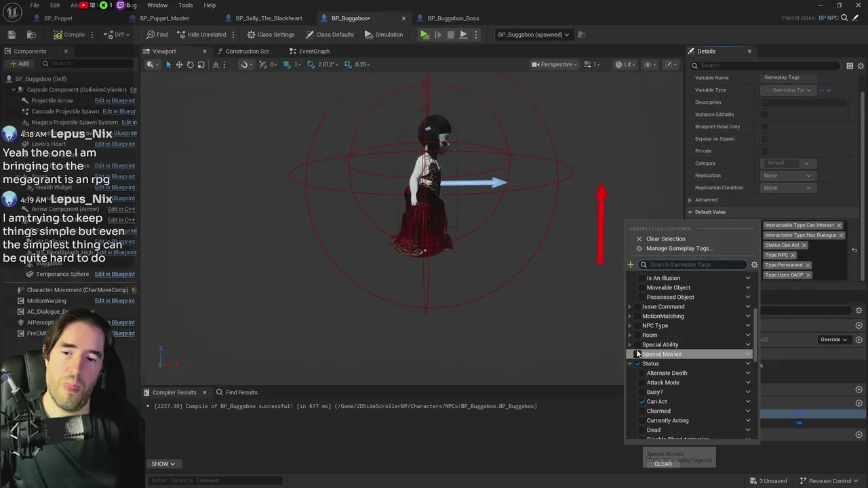The width and height of the screenshot is (868, 488).
Task: Compile the BP_Buggaboo blueprint
Action: (x=70, y=35)
